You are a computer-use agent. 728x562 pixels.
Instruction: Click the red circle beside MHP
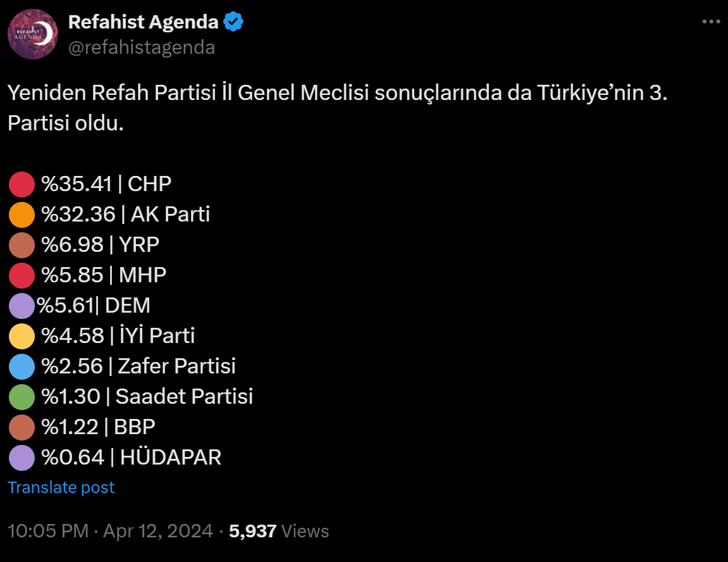(22, 275)
